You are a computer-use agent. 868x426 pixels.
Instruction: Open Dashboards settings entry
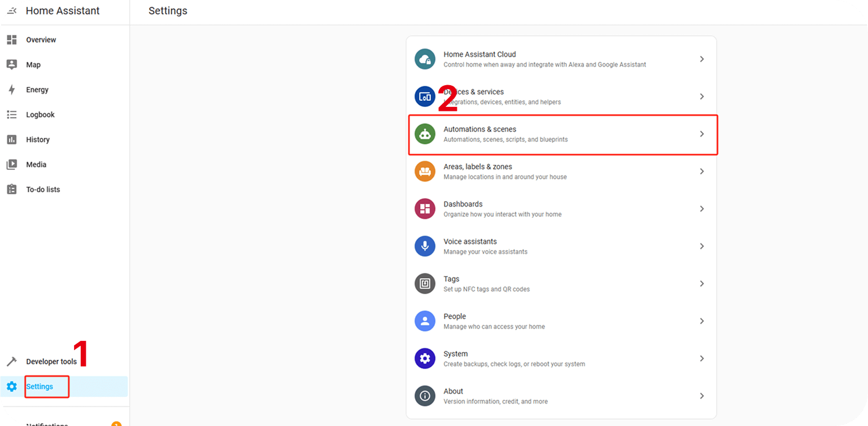[x=561, y=209]
